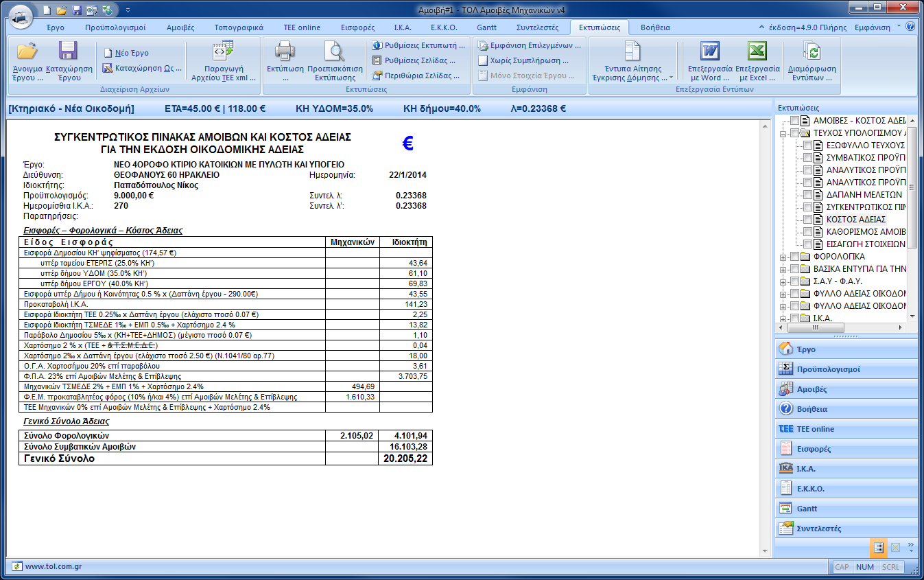
Task: Check the ΔΑΠΑΝΗ ΜΕΛΕΤΩΝ checkbox
Action: [807, 195]
